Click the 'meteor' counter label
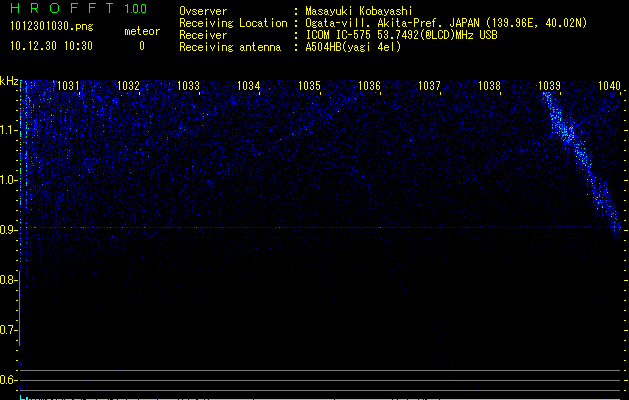The width and height of the screenshot is (629, 400). coord(142,31)
